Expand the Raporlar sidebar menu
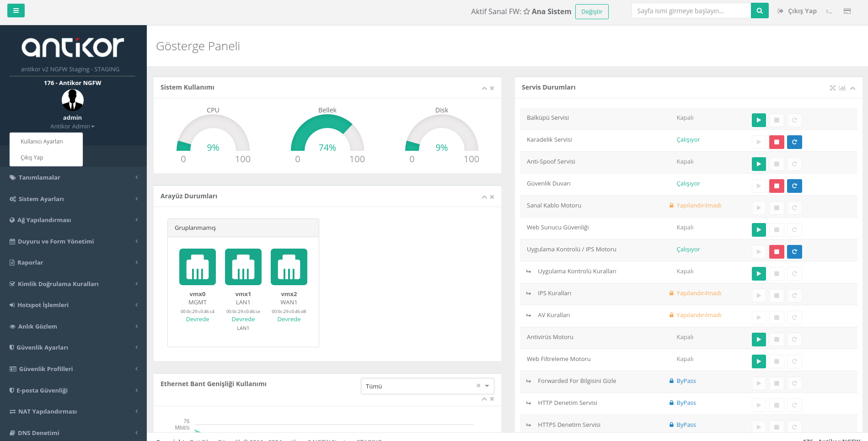This screenshot has height=441, width=868. (x=73, y=262)
